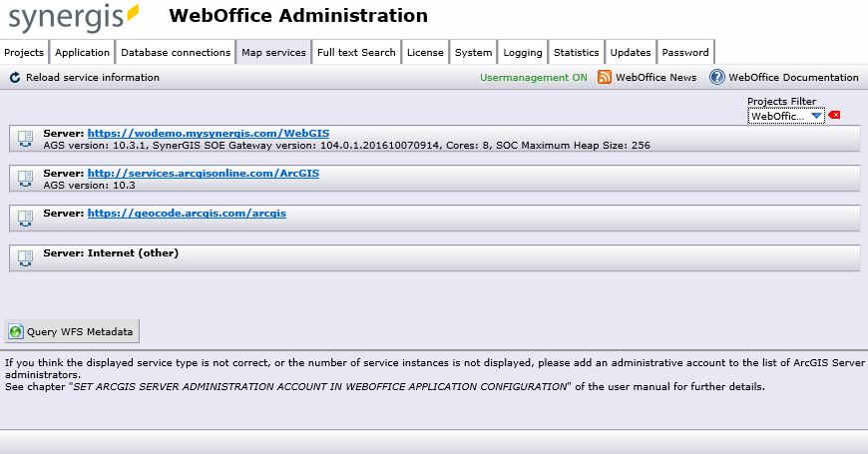The height and width of the screenshot is (454, 868).
Task: Click the WebOffice Administration heading
Action: (298, 16)
